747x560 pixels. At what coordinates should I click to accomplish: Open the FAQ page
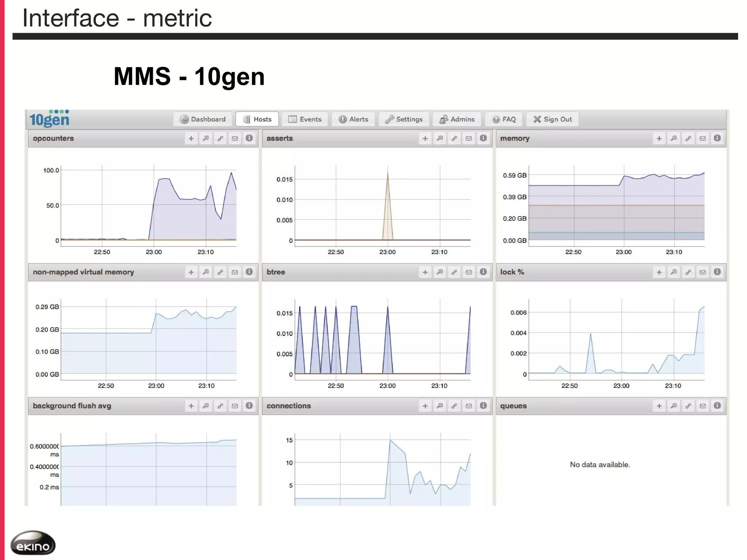coord(504,119)
